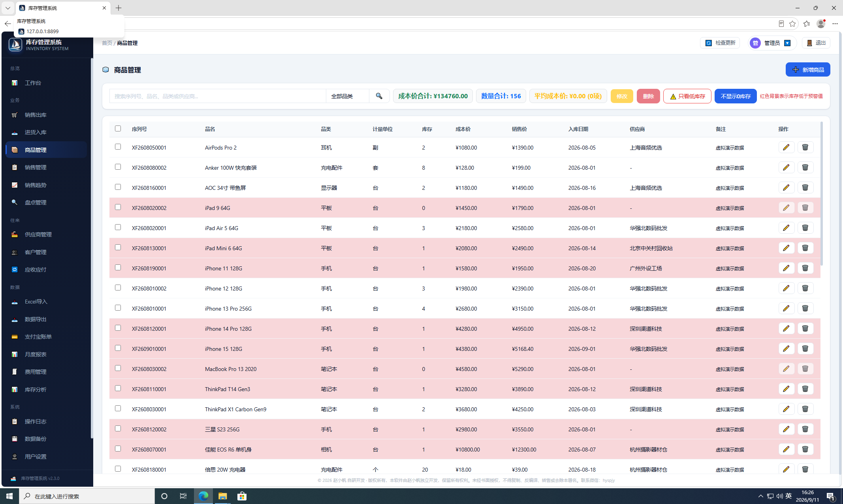The image size is (843, 504).
Task: Expand the 管理员 user menu arrow
Action: coord(787,43)
